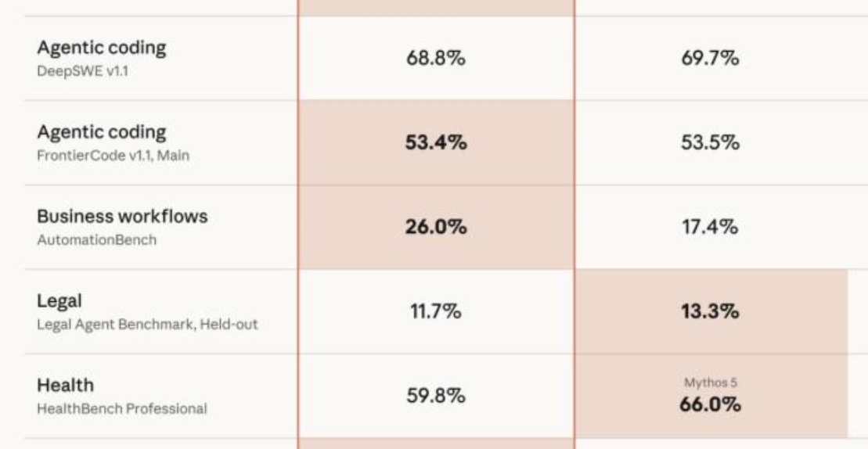868x449 pixels.
Task: Click the highlighted 13.3% legal score
Action: 710,312
